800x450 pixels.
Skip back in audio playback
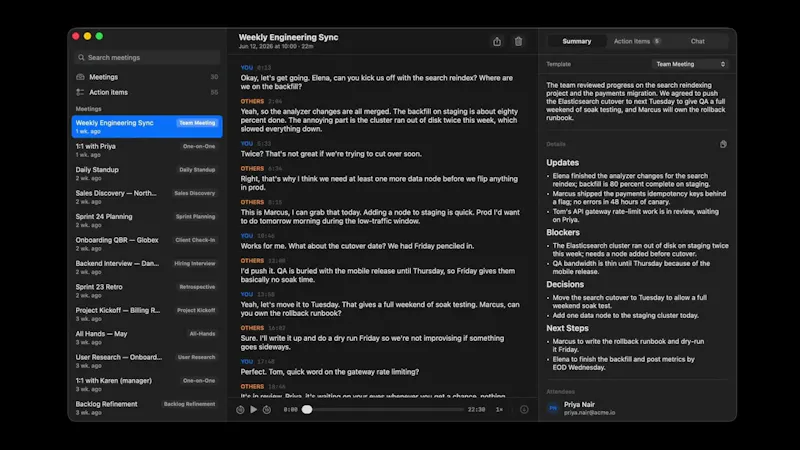(240, 410)
